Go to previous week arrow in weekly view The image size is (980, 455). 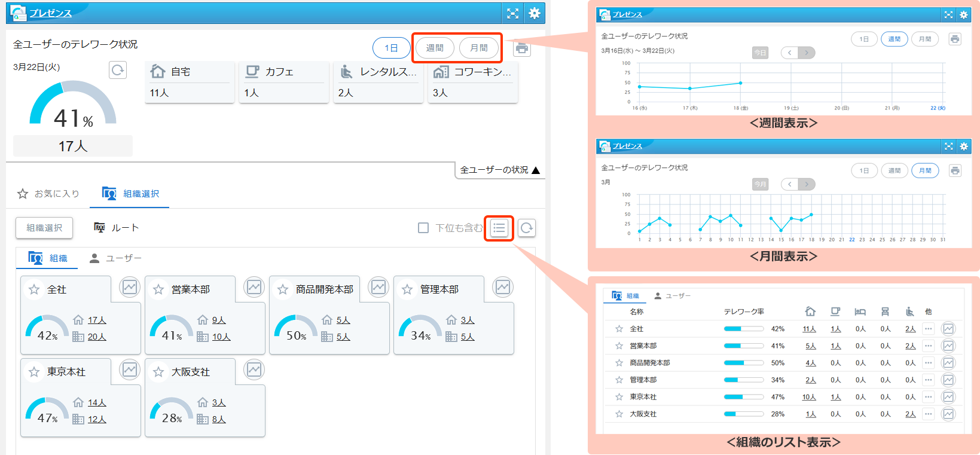coord(790,53)
